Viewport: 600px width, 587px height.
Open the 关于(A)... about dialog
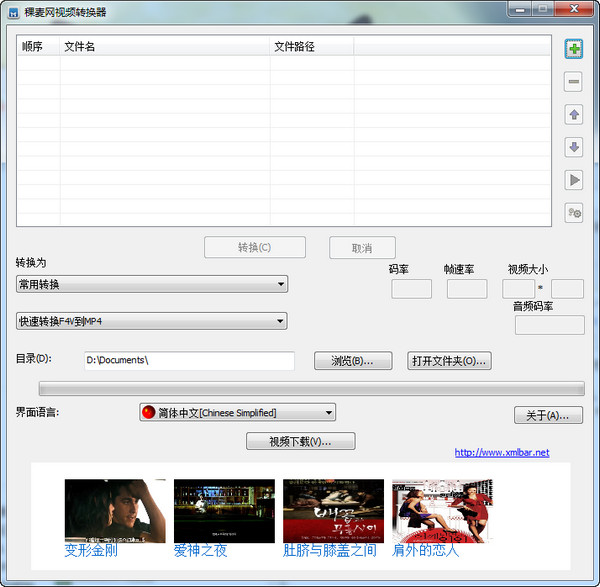[x=548, y=415]
